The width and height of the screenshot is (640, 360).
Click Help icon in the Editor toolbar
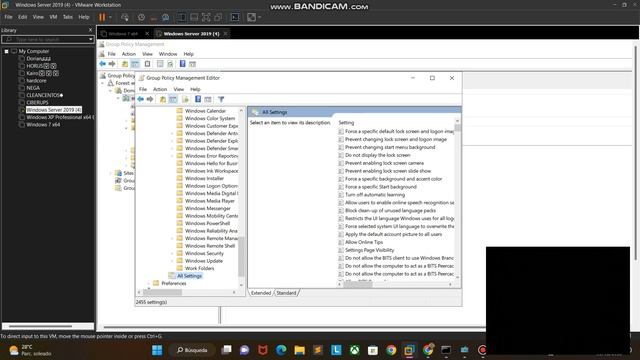click(x=198, y=99)
